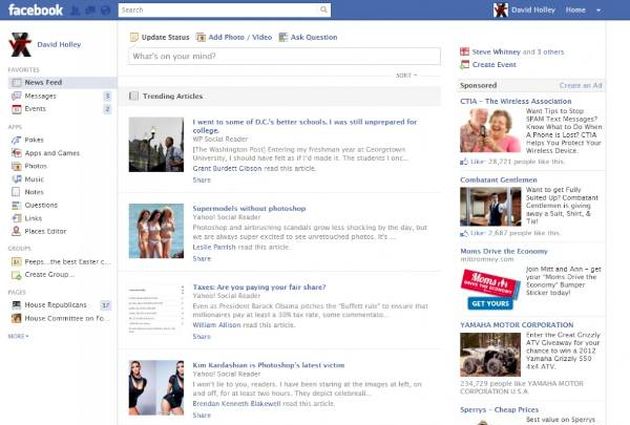
Task: Open the messages icon in top bar
Action: 90,10
